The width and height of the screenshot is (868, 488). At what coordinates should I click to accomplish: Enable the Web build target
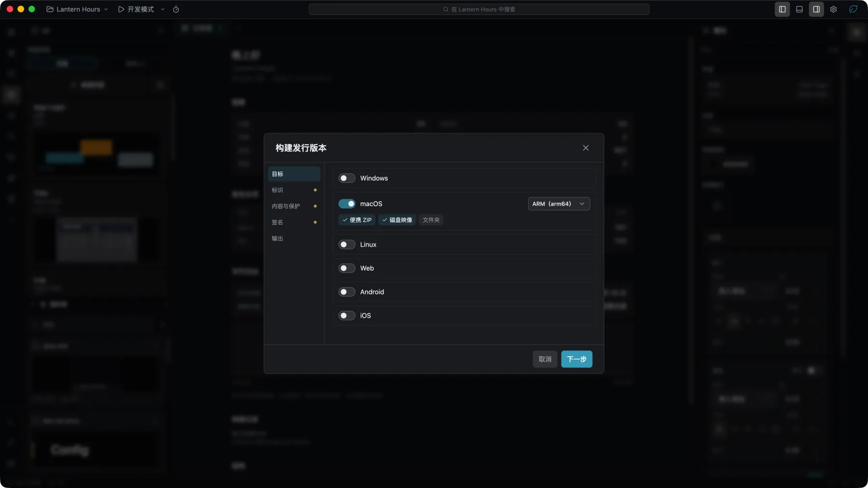click(x=347, y=268)
